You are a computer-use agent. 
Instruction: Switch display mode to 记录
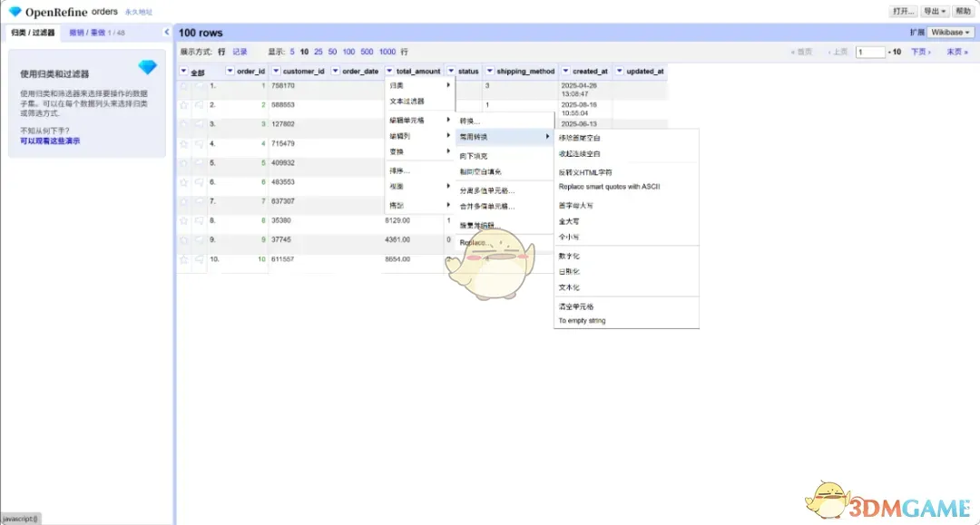tap(240, 51)
